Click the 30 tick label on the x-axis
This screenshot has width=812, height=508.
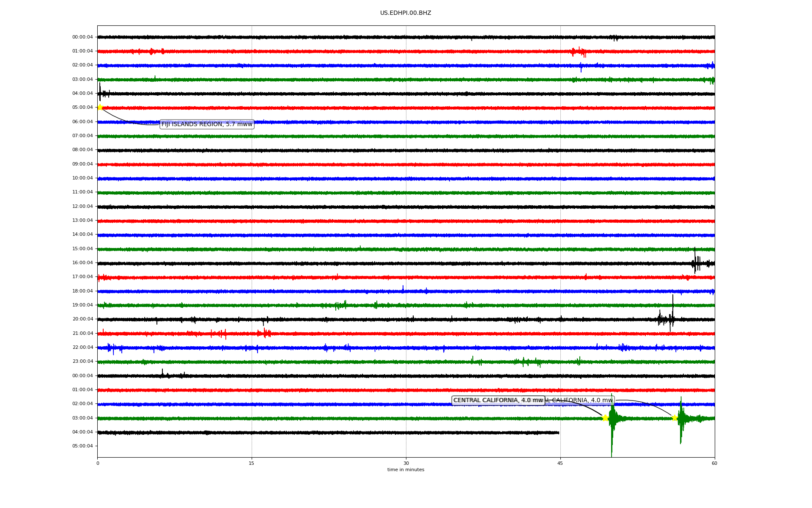[406, 463]
